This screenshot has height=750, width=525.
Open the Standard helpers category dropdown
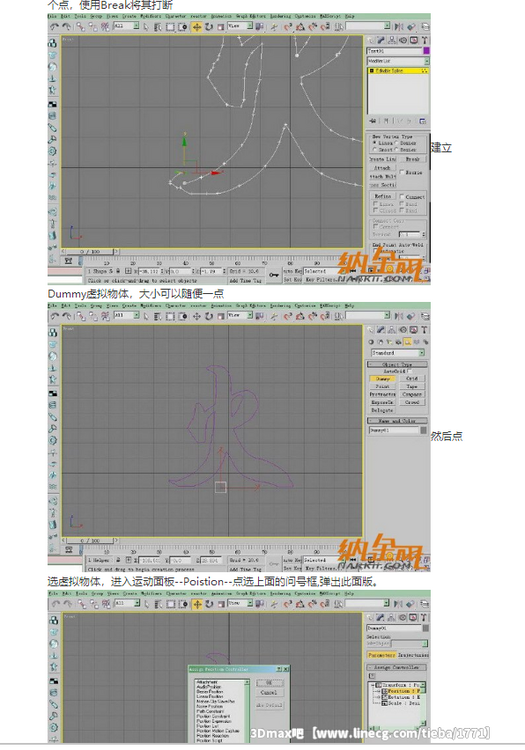[398, 353]
